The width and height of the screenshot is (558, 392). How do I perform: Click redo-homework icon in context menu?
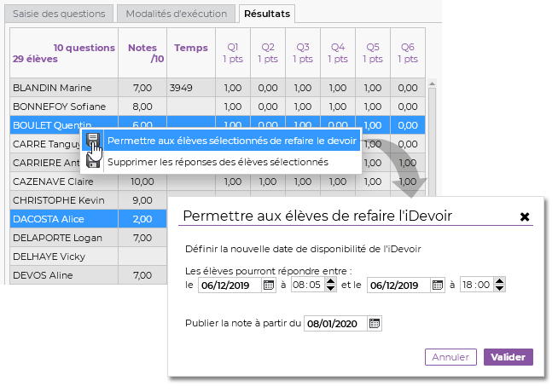[93, 141]
